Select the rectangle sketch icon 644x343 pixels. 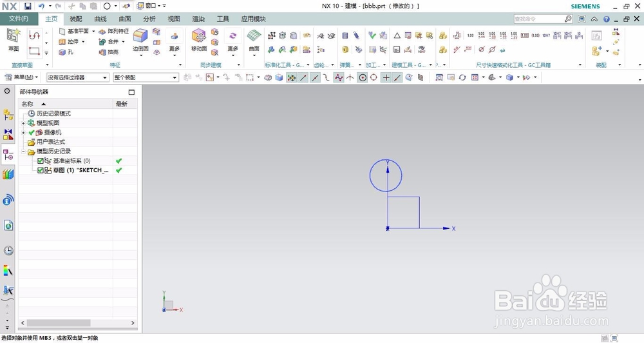pos(35,52)
